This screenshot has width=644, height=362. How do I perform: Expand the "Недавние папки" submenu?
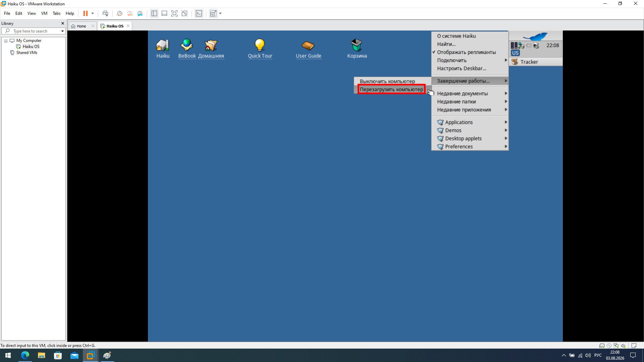pos(470,102)
